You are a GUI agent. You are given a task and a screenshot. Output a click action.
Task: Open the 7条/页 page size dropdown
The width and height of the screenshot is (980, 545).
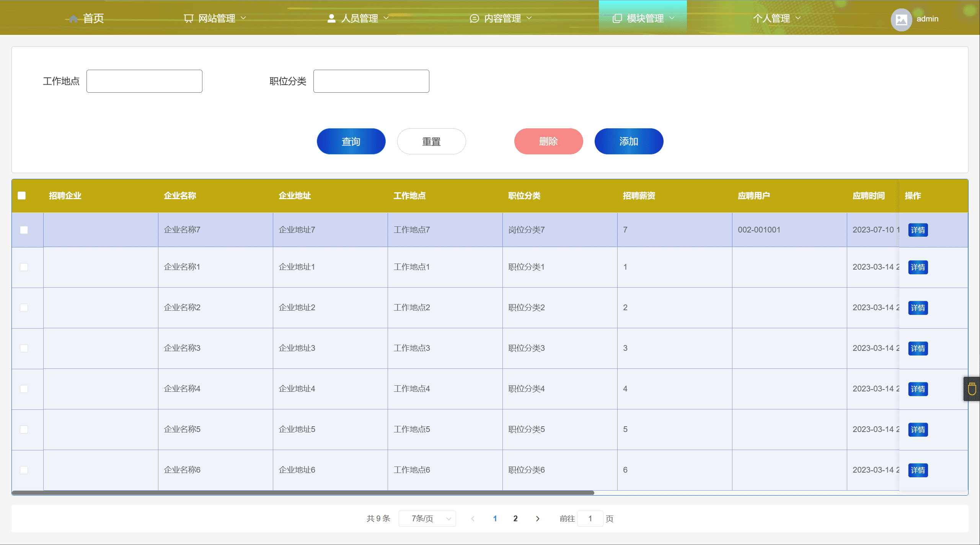pos(427,519)
